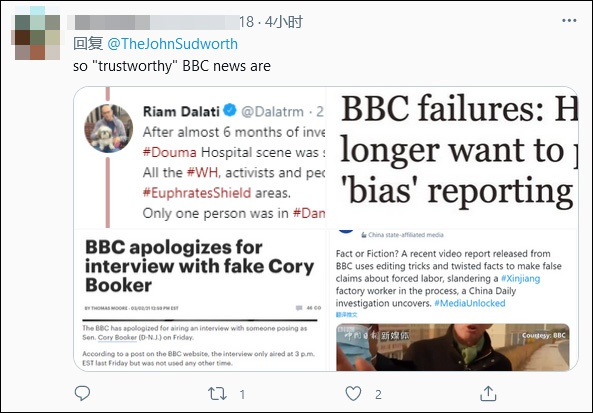The height and width of the screenshot is (413, 593).
Task: Click the #EuphratesShield hashtag
Action: 197,193
